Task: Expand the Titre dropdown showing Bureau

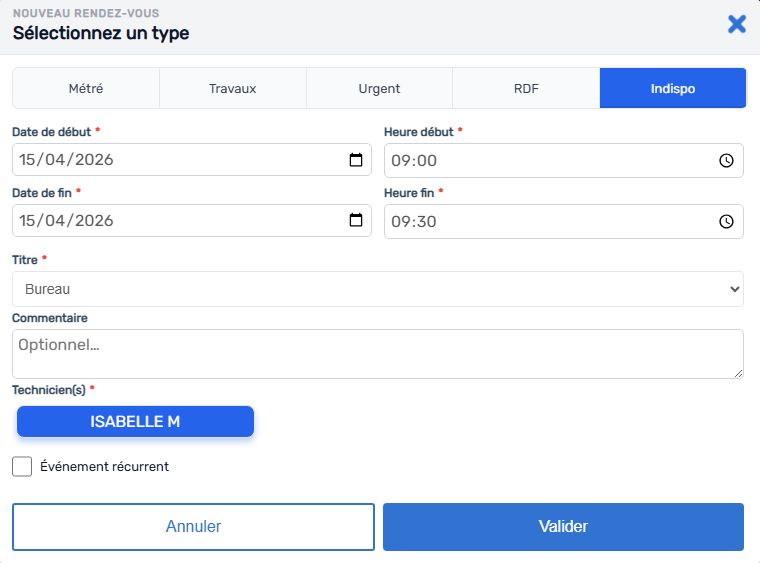Action: pos(378,289)
